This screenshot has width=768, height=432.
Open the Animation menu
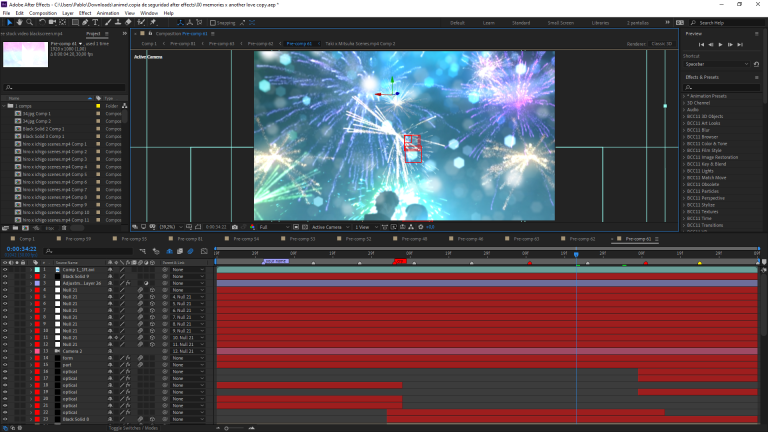coord(108,13)
